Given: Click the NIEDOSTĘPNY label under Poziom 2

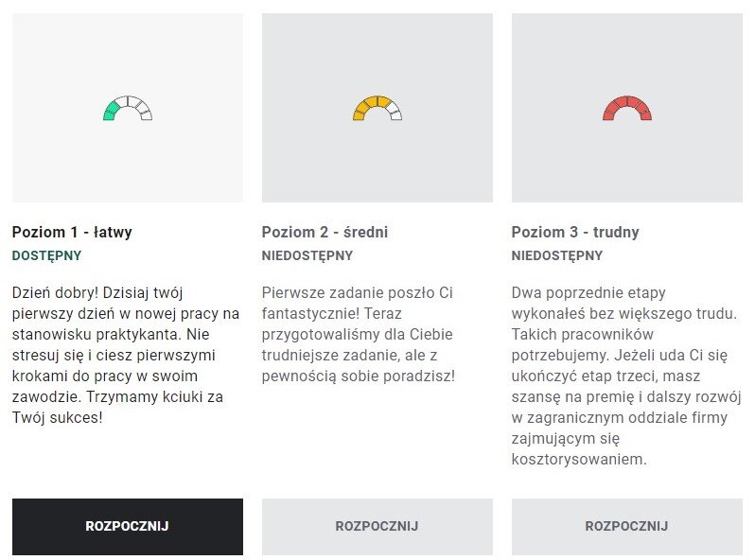Looking at the screenshot, I should click(307, 255).
